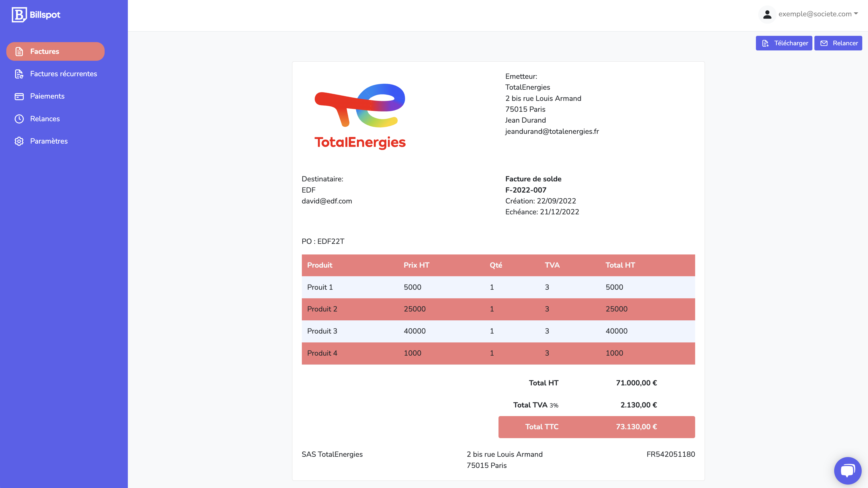Go to the Paiements section
Image resolution: width=868 pixels, height=488 pixels.
(47, 96)
